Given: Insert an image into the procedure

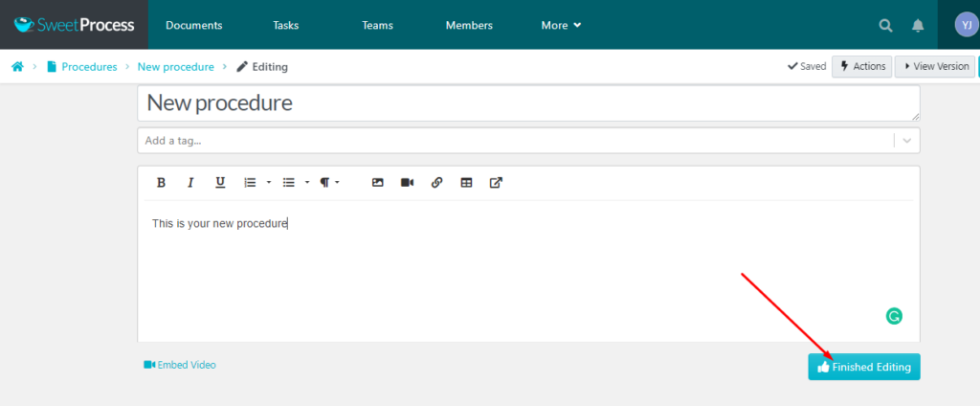Looking at the screenshot, I should click(x=377, y=183).
